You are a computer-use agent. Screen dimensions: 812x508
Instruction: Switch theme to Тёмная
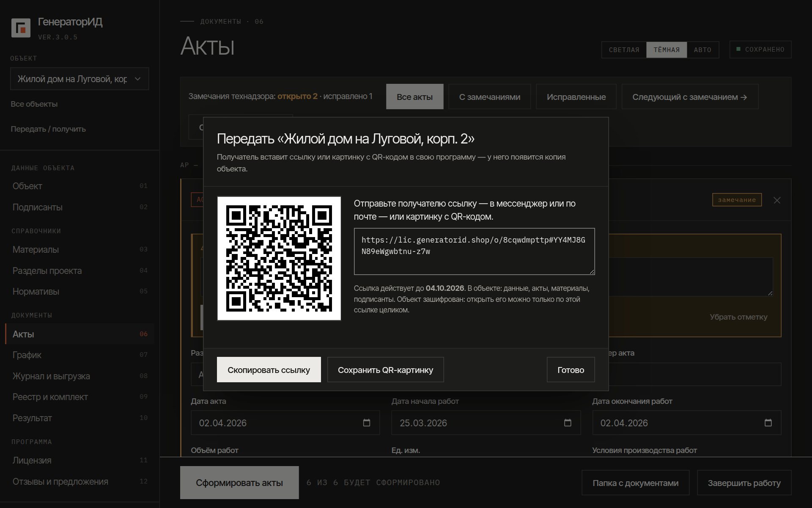(667, 50)
